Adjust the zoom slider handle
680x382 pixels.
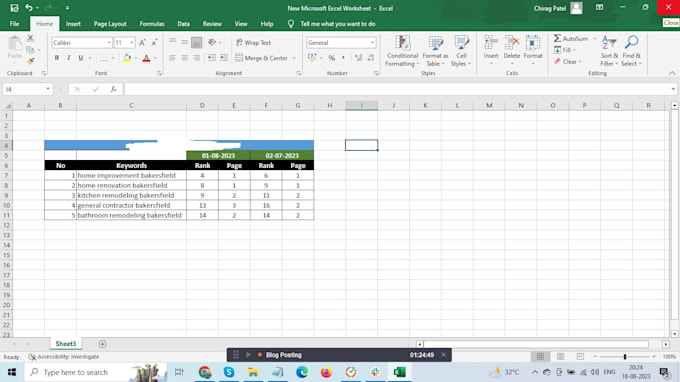(x=625, y=356)
